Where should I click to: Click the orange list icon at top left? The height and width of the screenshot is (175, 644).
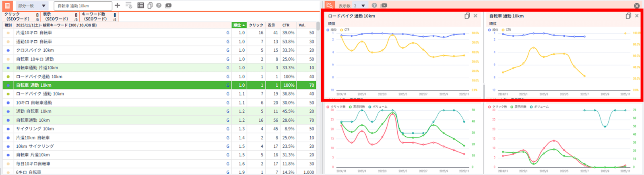click(x=7, y=6)
